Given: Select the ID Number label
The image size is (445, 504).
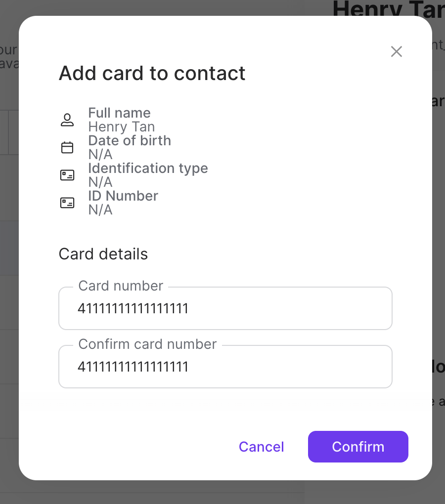Looking at the screenshot, I should point(123,196).
